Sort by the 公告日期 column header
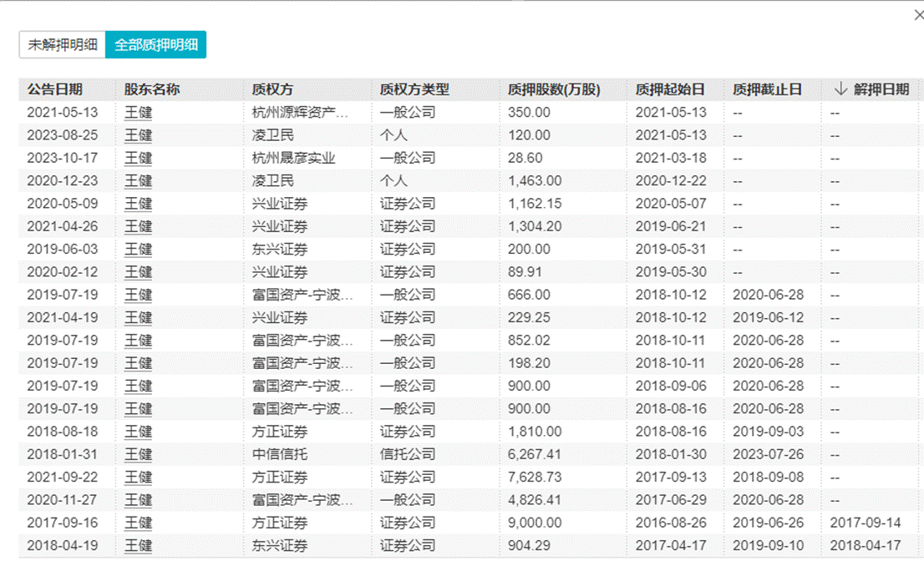 (x=54, y=89)
